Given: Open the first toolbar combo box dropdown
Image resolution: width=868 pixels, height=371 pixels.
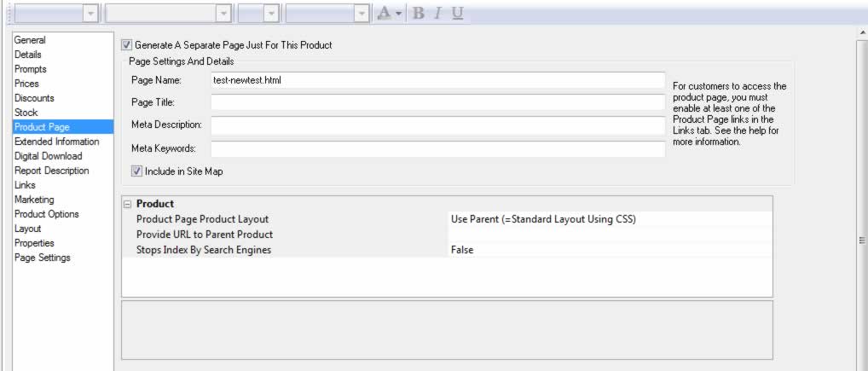Looking at the screenshot, I should (90, 14).
